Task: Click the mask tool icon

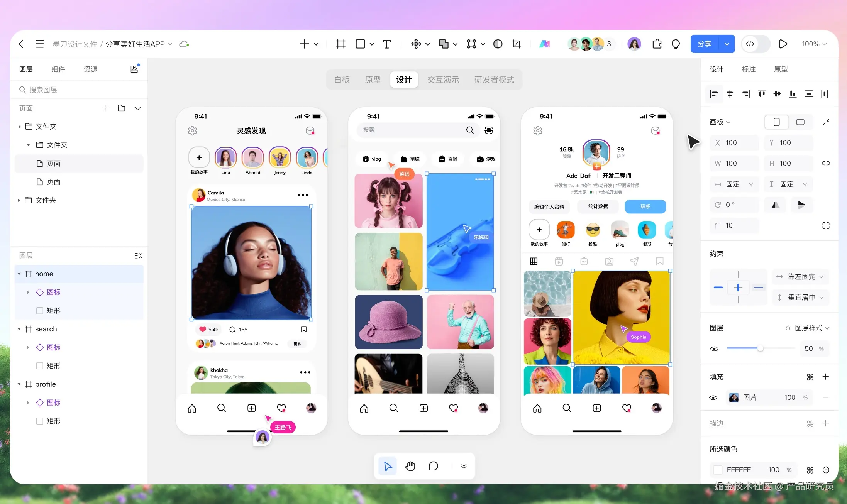Action: click(x=498, y=44)
